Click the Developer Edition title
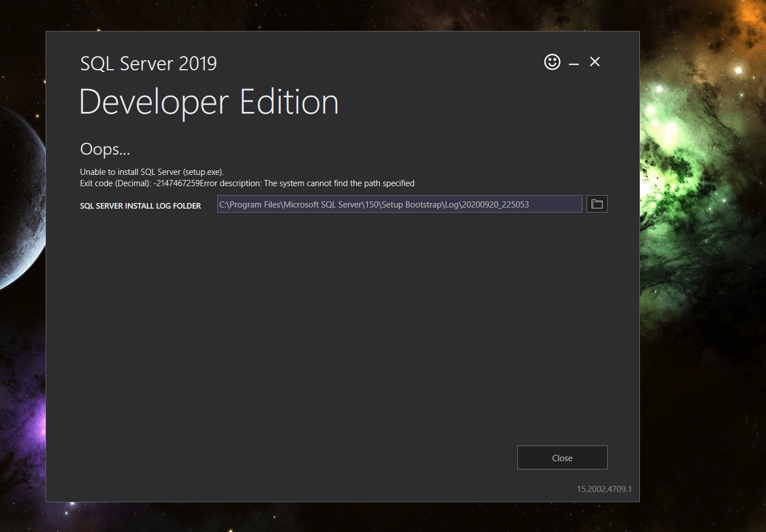 tap(209, 102)
